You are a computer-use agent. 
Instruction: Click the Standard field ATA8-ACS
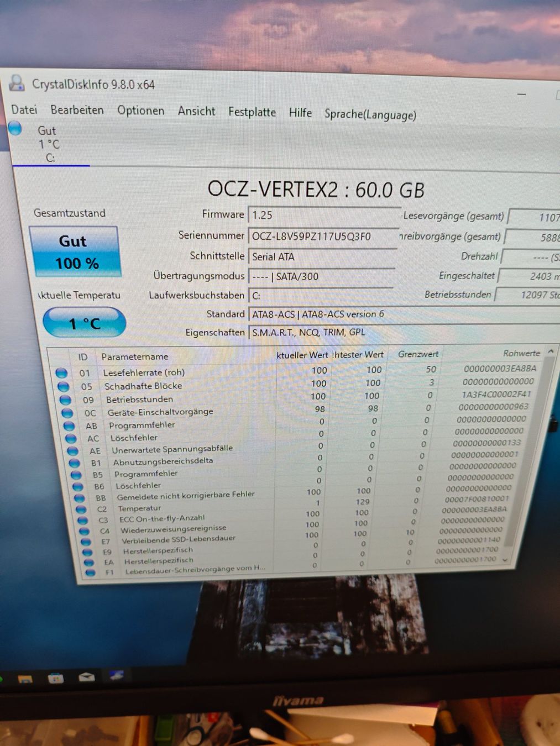click(x=404, y=314)
